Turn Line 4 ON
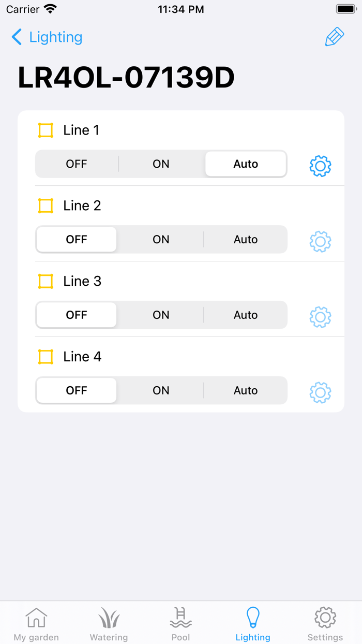This screenshot has width=362, height=644. (161, 390)
